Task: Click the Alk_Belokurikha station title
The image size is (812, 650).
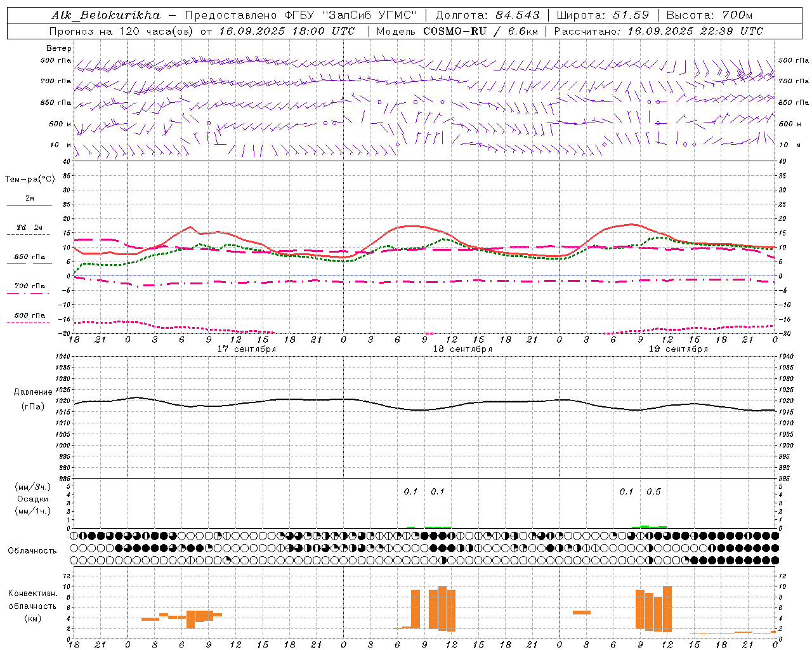Action: pos(106,15)
